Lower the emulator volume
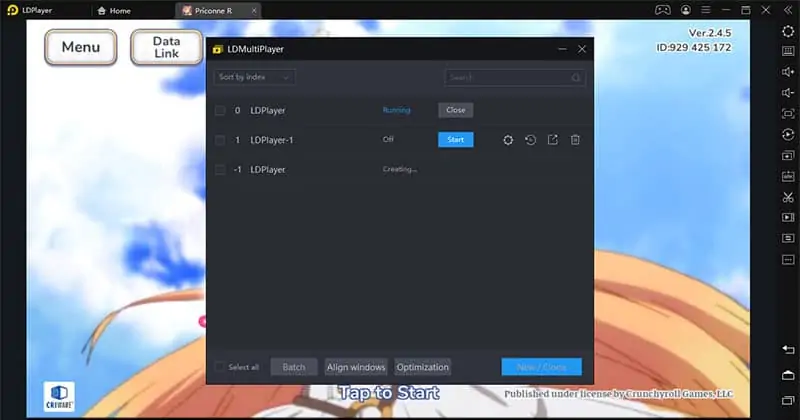The image size is (800, 420). [788, 92]
